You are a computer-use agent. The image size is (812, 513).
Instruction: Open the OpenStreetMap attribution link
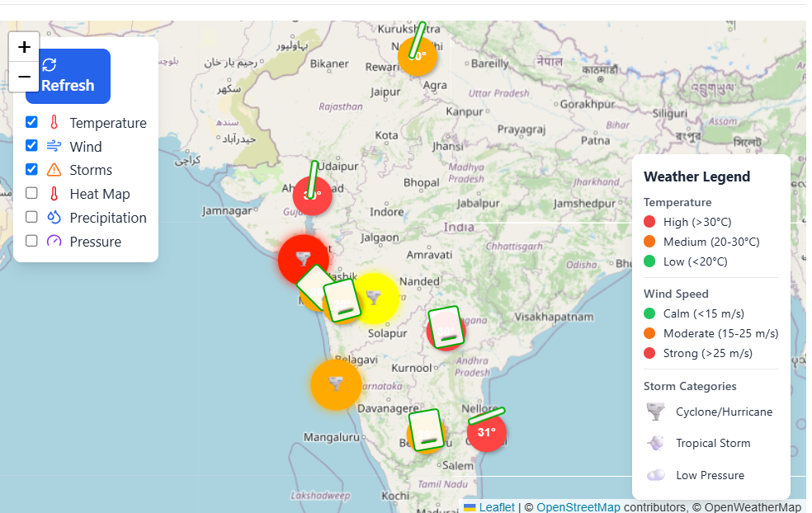click(578, 507)
